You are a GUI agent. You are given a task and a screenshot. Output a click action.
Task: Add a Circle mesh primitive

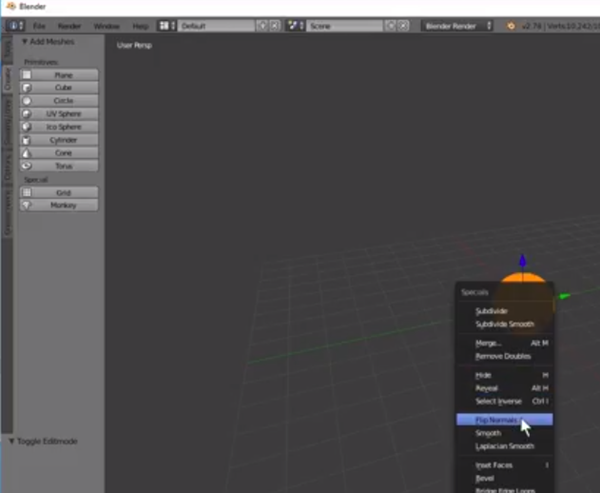pyautogui.click(x=60, y=101)
